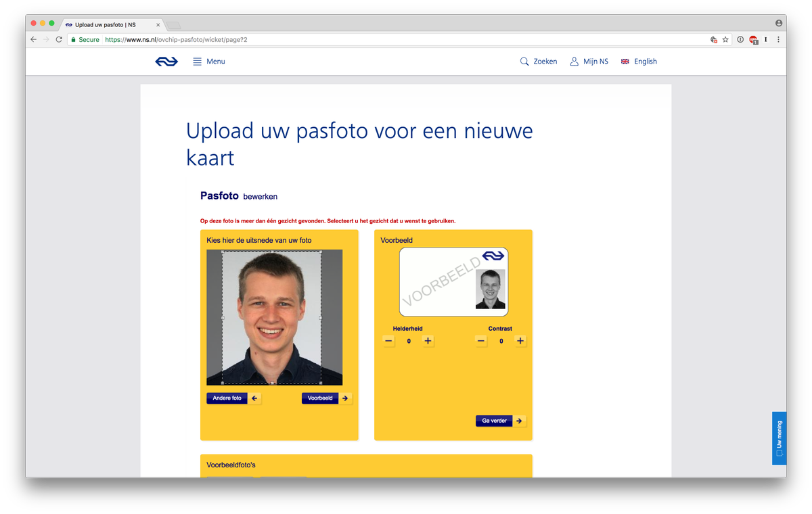Open Mijn NS account link

tap(589, 62)
